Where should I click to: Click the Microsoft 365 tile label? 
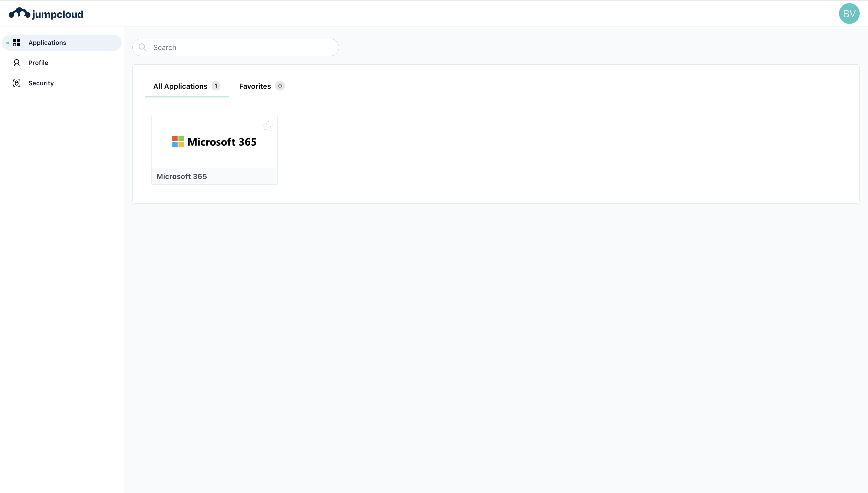click(182, 176)
